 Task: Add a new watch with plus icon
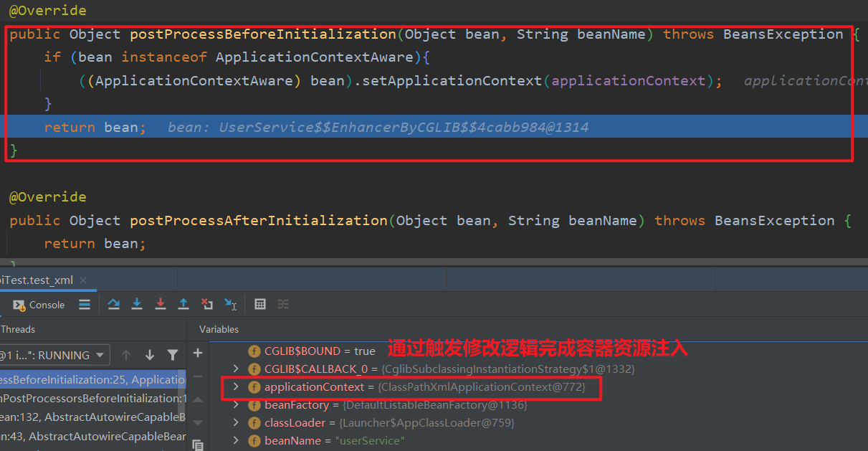198,353
